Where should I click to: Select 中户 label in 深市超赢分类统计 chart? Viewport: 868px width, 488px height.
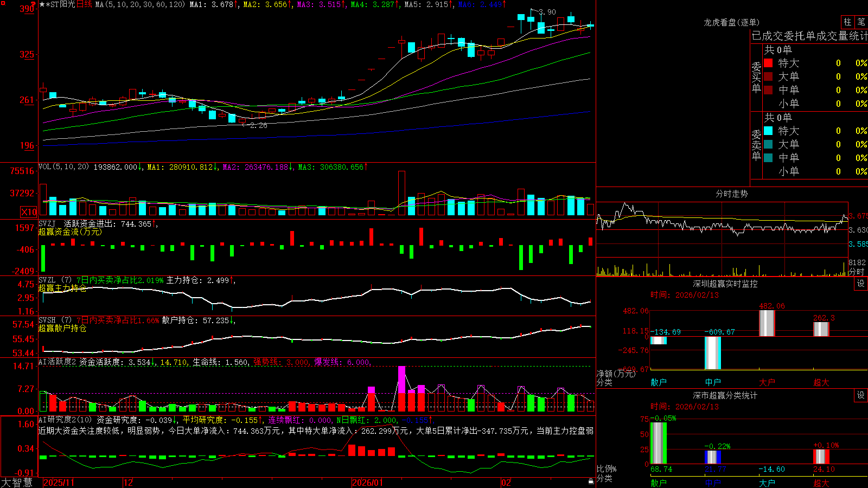point(713,483)
